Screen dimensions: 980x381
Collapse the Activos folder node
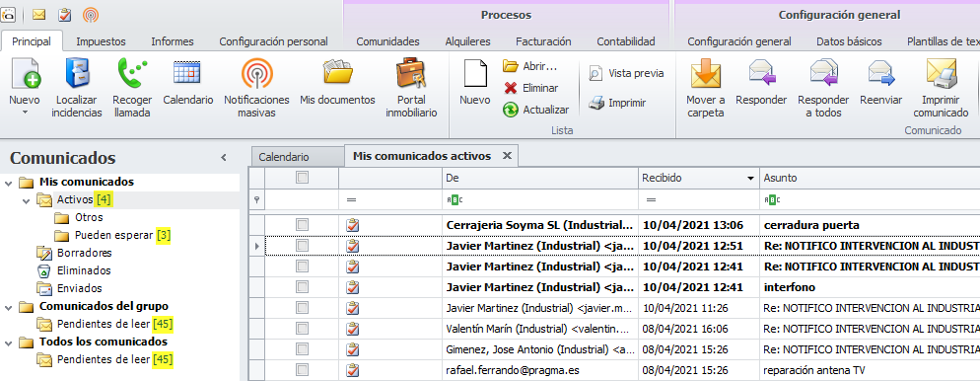coord(27,200)
